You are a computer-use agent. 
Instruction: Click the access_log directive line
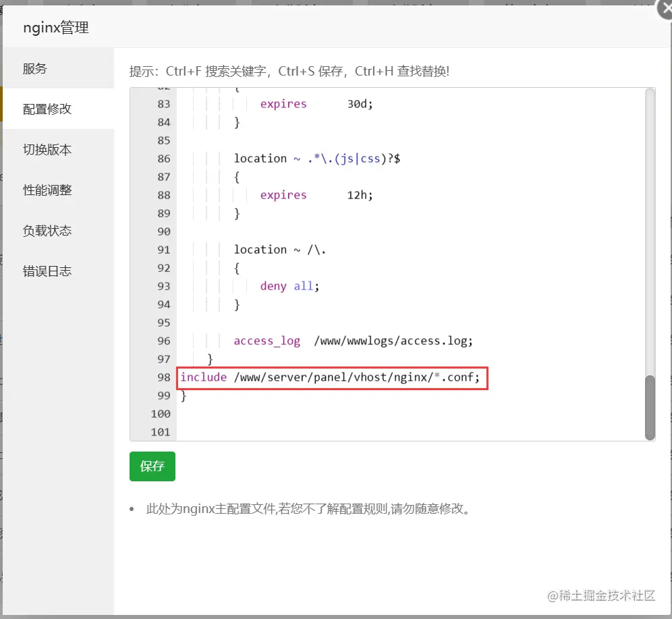click(353, 341)
